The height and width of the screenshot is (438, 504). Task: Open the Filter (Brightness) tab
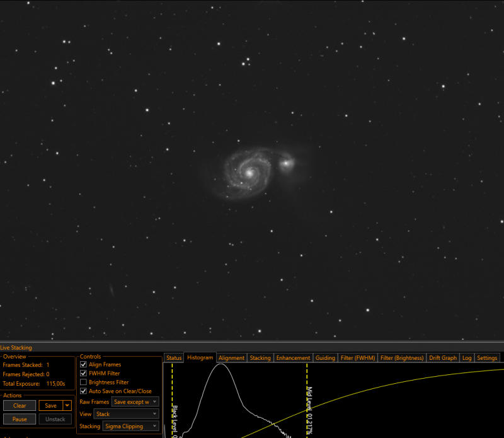pyautogui.click(x=402, y=358)
